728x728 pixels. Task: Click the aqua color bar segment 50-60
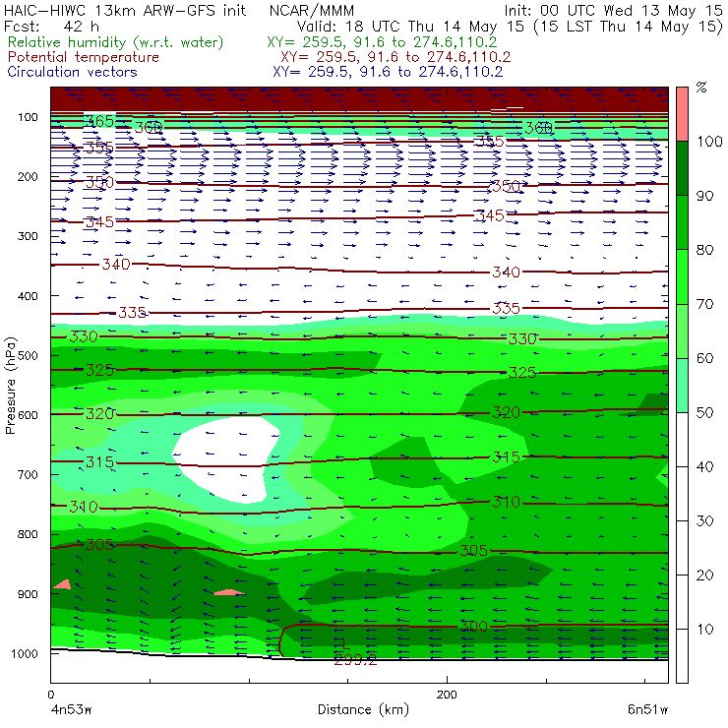click(x=682, y=385)
